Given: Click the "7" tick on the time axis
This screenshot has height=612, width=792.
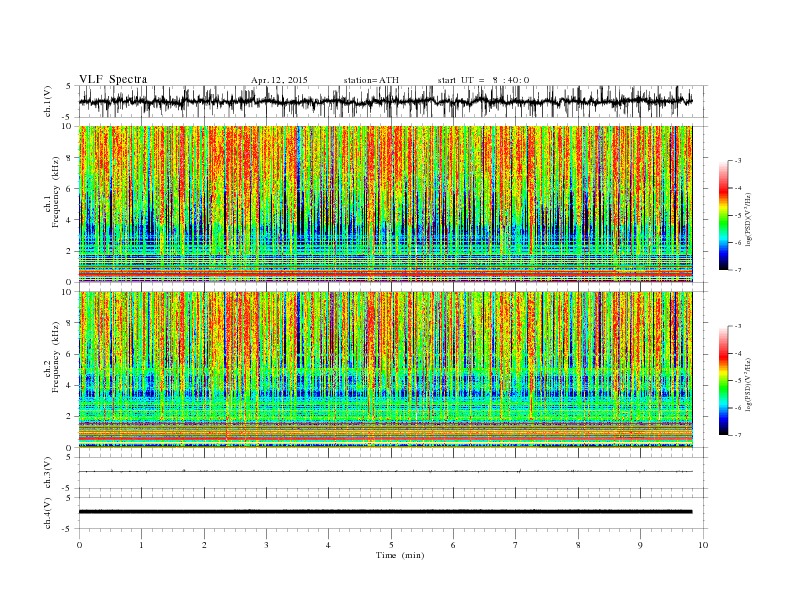Looking at the screenshot, I should coord(516,545).
